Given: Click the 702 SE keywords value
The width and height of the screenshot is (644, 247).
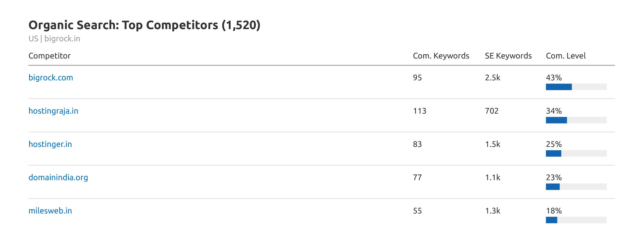Looking at the screenshot, I should (492, 111).
